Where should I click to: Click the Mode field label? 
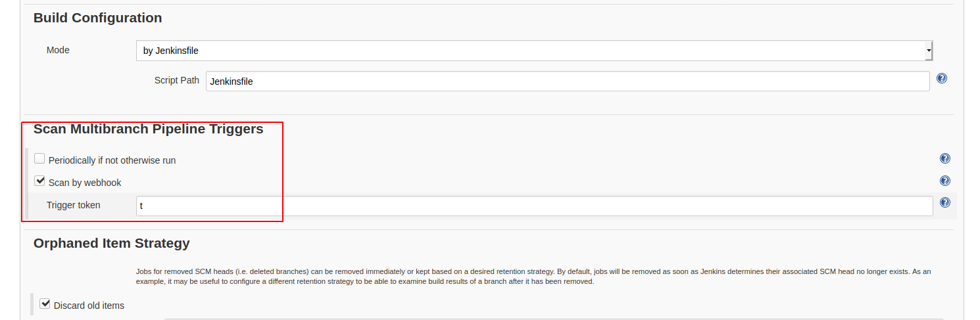point(58,50)
